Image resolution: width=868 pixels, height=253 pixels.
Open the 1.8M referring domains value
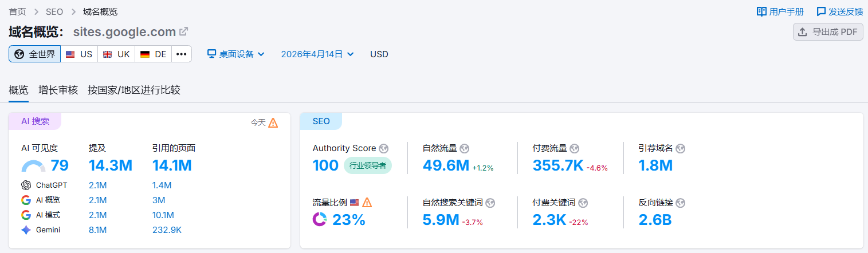[x=655, y=165]
